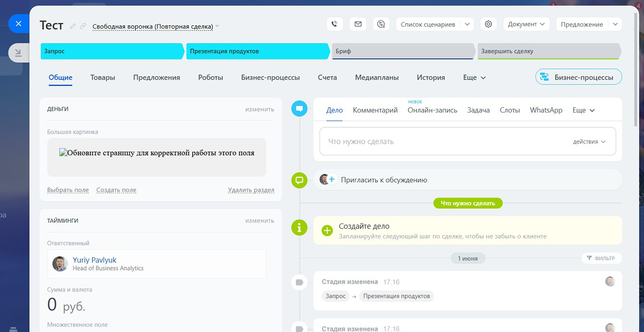
Task: Switch to the Товары tab
Action: coord(103,77)
